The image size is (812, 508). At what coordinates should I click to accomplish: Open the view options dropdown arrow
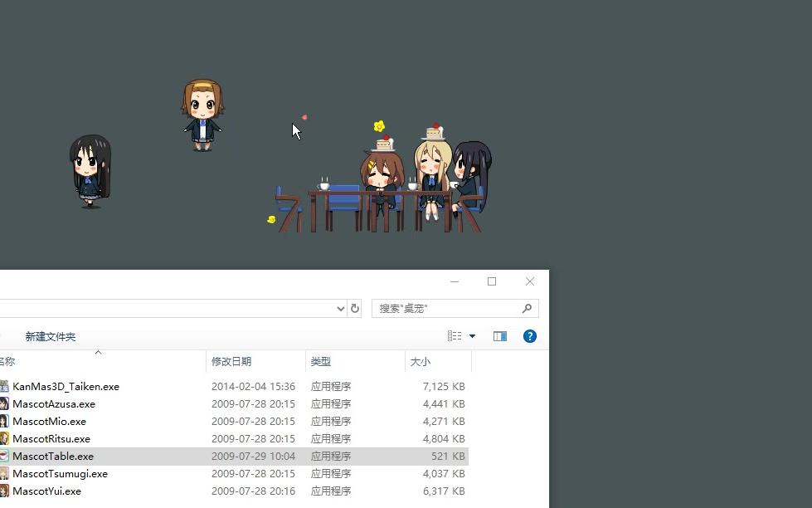click(473, 336)
